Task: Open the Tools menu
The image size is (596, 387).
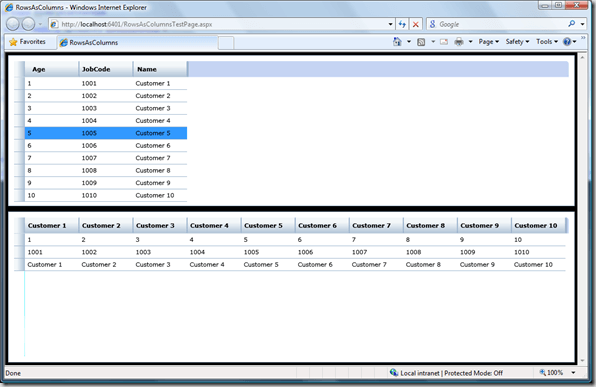Action: coord(547,42)
